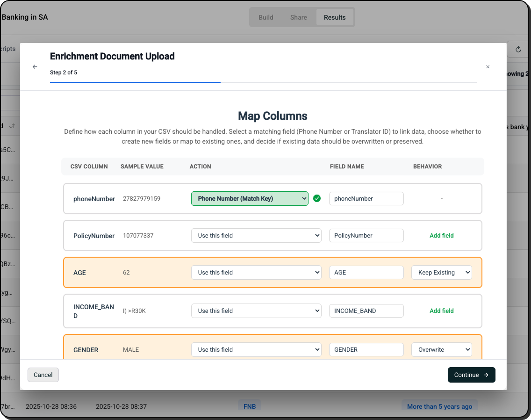Open the AGE row action dropdown
The image size is (531, 420).
point(256,272)
